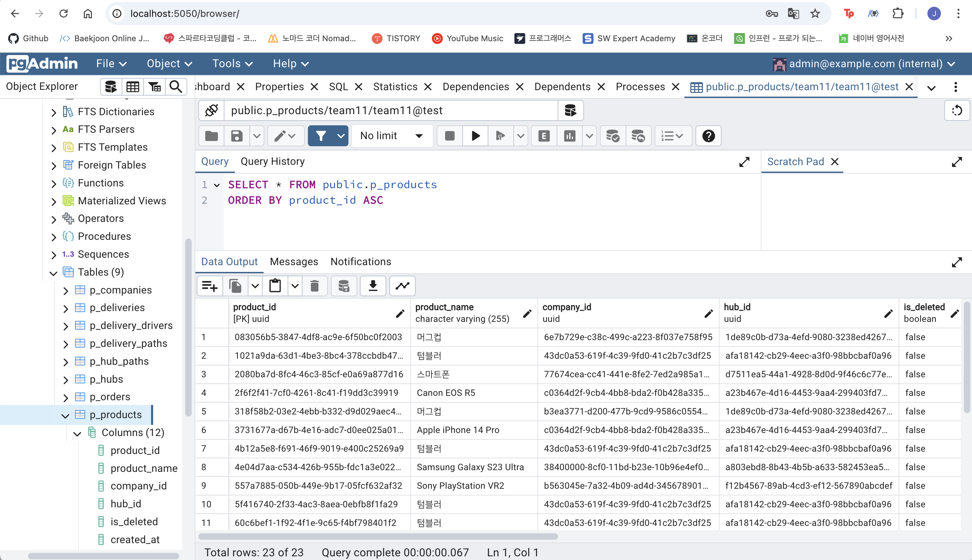Switch to the Messages tab

click(x=294, y=261)
